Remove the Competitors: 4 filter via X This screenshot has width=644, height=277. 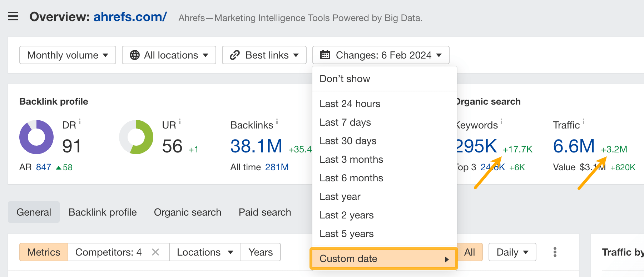point(155,252)
